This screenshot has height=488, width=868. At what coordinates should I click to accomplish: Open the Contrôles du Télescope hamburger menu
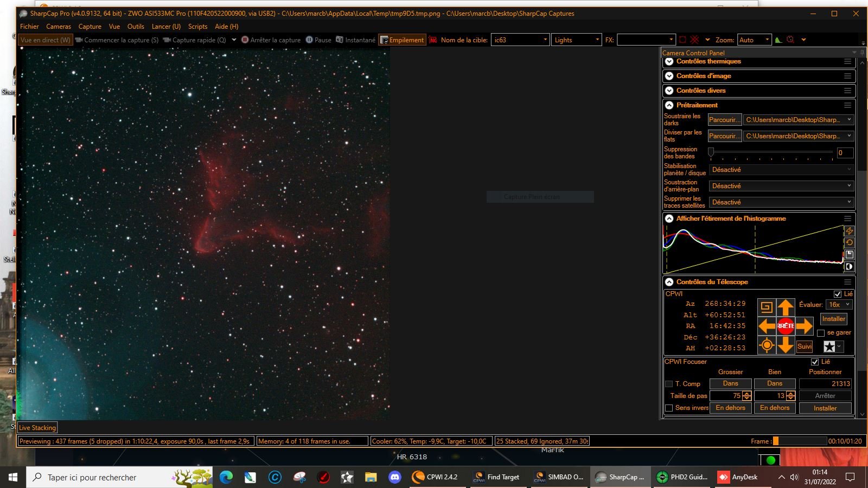(x=847, y=282)
